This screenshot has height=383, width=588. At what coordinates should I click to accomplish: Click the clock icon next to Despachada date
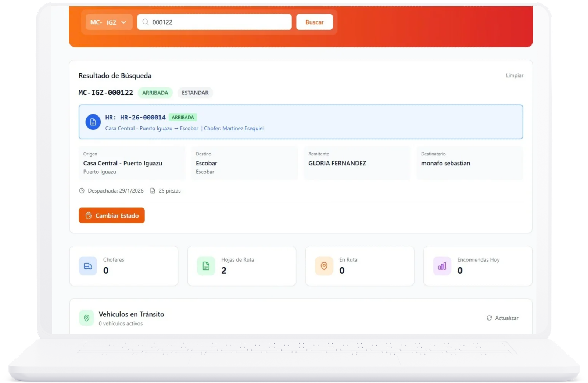pyautogui.click(x=82, y=191)
